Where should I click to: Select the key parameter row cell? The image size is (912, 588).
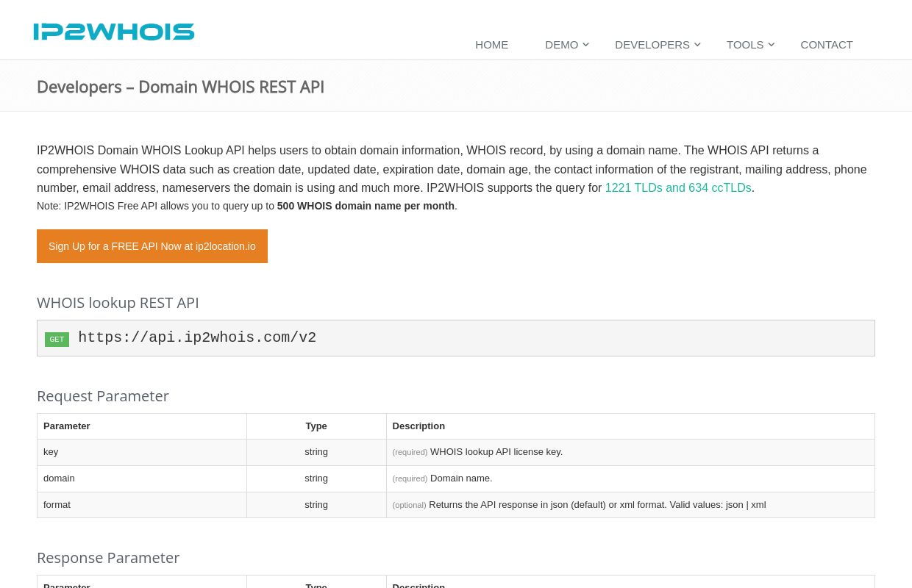51,452
